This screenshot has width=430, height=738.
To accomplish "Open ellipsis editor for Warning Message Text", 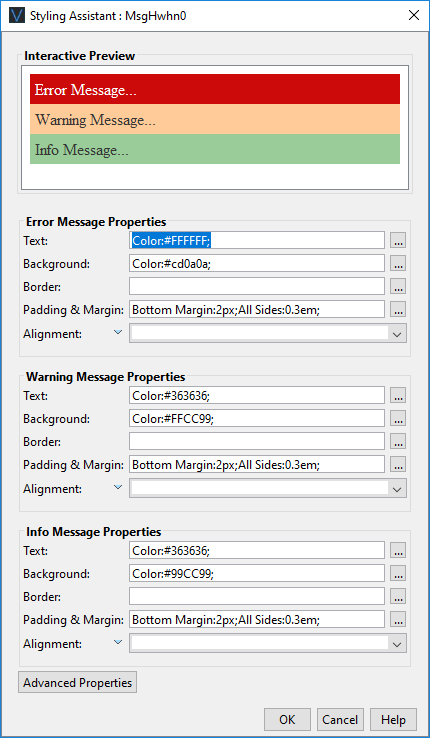I will 398,395.
